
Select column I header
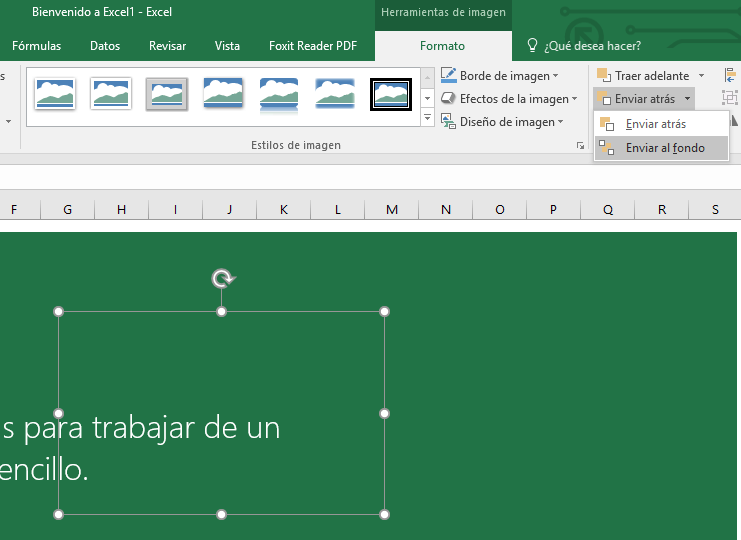click(x=175, y=209)
